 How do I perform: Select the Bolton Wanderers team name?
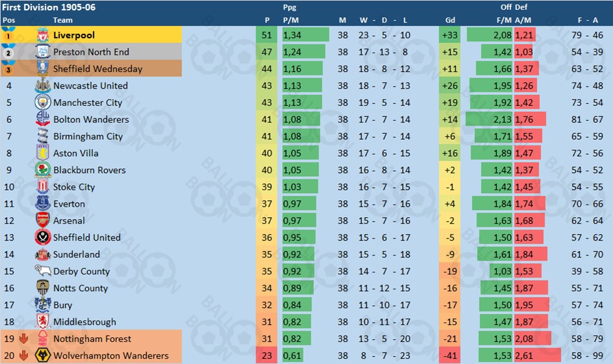pos(91,119)
